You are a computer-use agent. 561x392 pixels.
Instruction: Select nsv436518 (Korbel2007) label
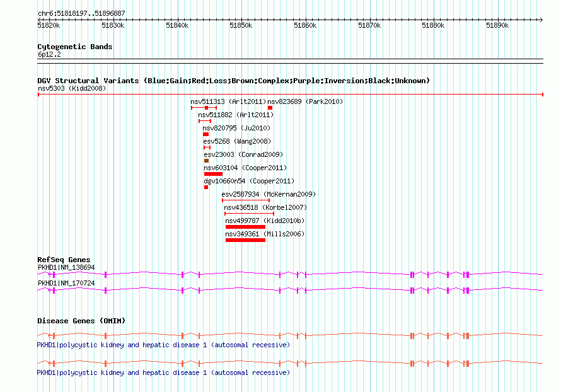[265, 207]
